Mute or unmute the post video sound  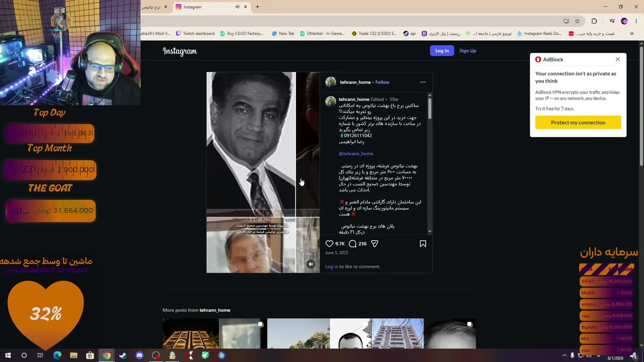[x=311, y=264]
